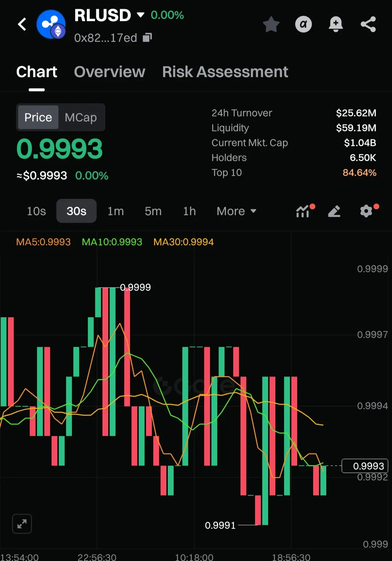Viewport: 392px width, 561px height.
Task: Add RLUSD to favorites with star
Action: click(x=271, y=24)
